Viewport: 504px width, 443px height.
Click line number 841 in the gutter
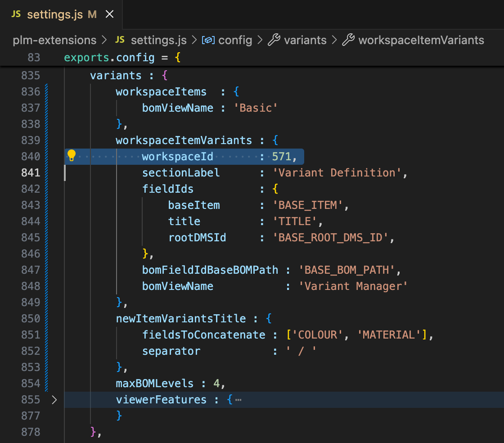coord(31,173)
